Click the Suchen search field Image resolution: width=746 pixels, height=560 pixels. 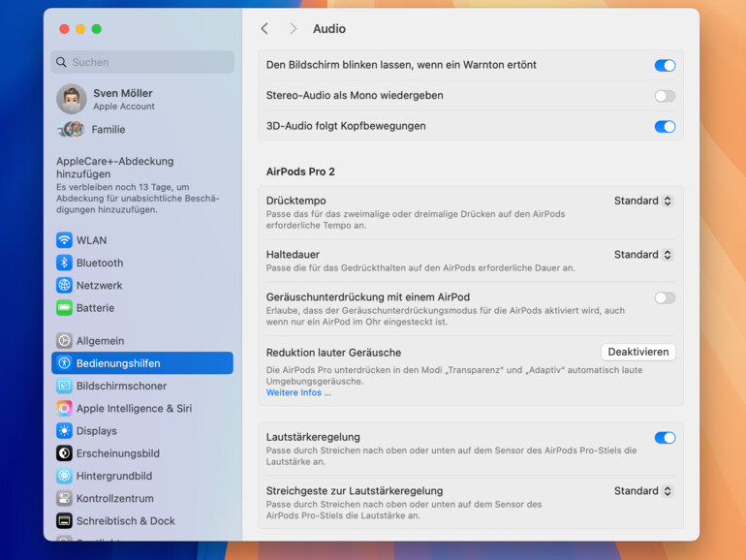coord(142,62)
